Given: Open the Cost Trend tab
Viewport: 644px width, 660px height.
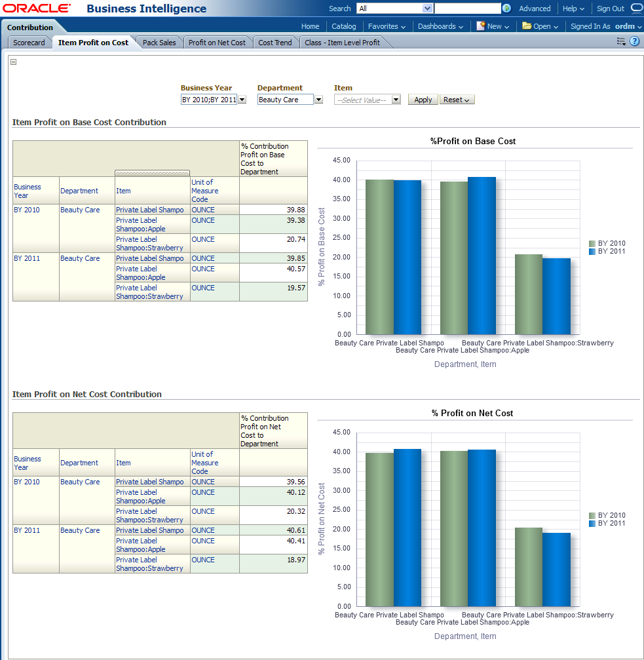Looking at the screenshot, I should (275, 43).
